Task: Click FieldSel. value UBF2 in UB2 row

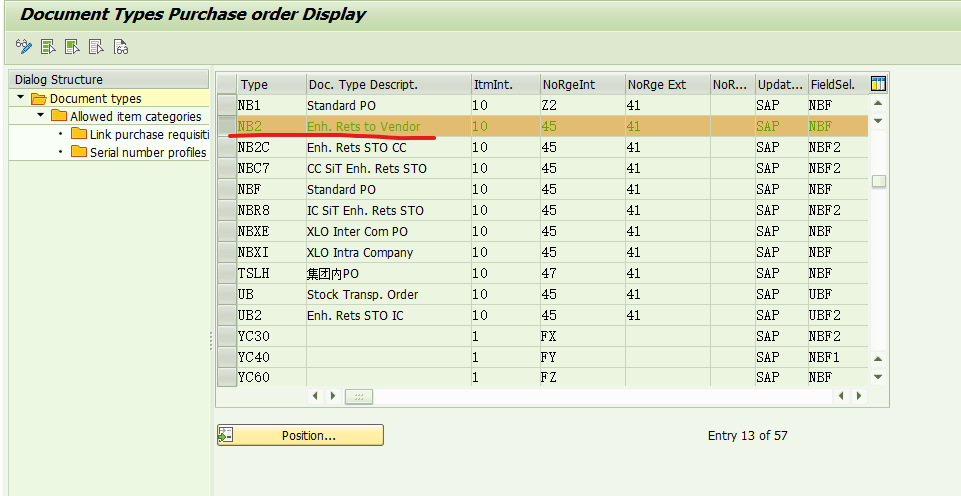Action: pyautogui.click(x=838, y=315)
